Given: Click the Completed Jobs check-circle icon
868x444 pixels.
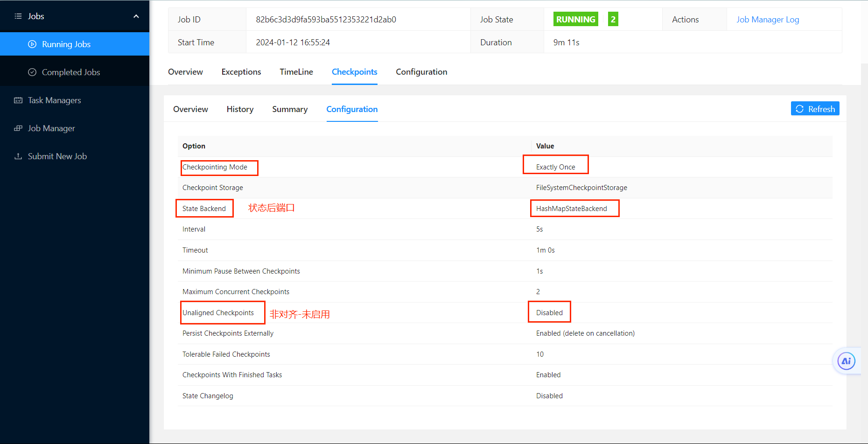Looking at the screenshot, I should (32, 72).
